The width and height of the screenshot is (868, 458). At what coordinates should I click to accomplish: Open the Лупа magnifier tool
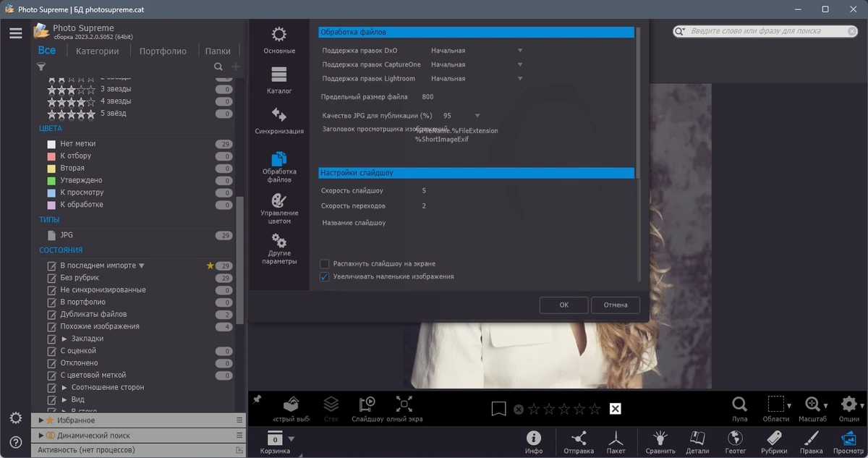739,410
